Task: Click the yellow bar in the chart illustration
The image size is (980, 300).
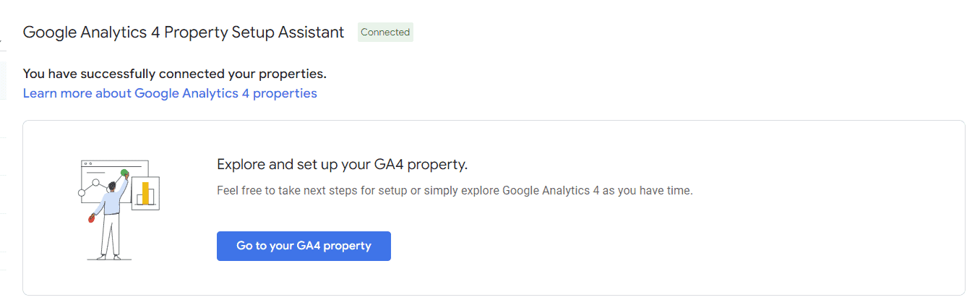Action: point(145,193)
